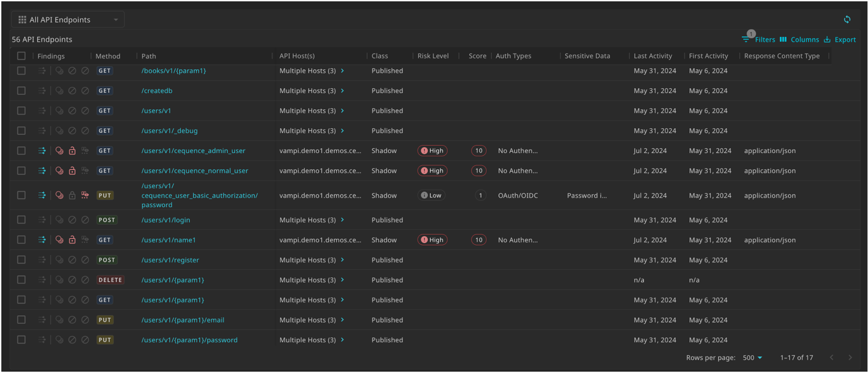The width and height of the screenshot is (868, 373).
Task: Click grey padlock icon in cequence_user_basic_authorization row
Action: [x=72, y=196]
